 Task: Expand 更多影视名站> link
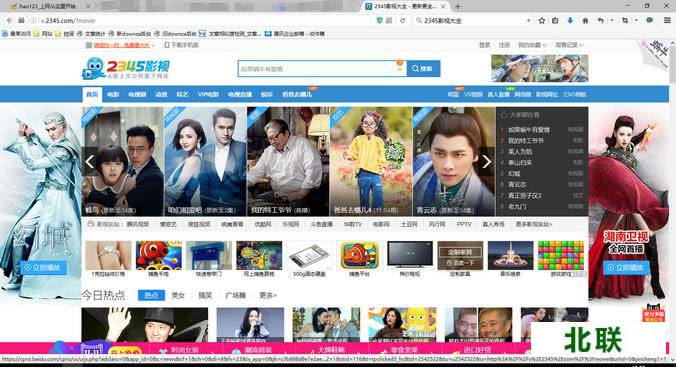point(534,224)
